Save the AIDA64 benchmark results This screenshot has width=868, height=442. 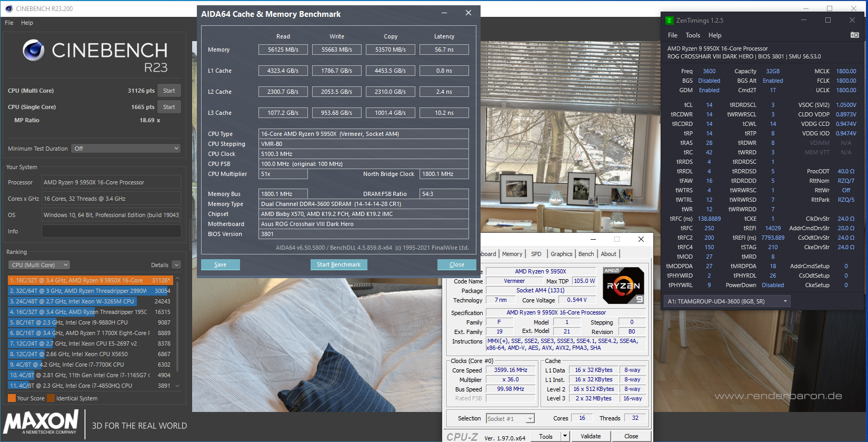tap(221, 264)
